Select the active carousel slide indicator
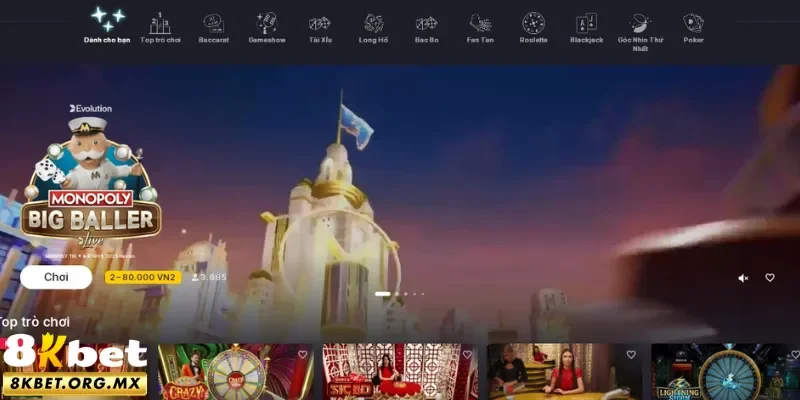 pos(382,294)
